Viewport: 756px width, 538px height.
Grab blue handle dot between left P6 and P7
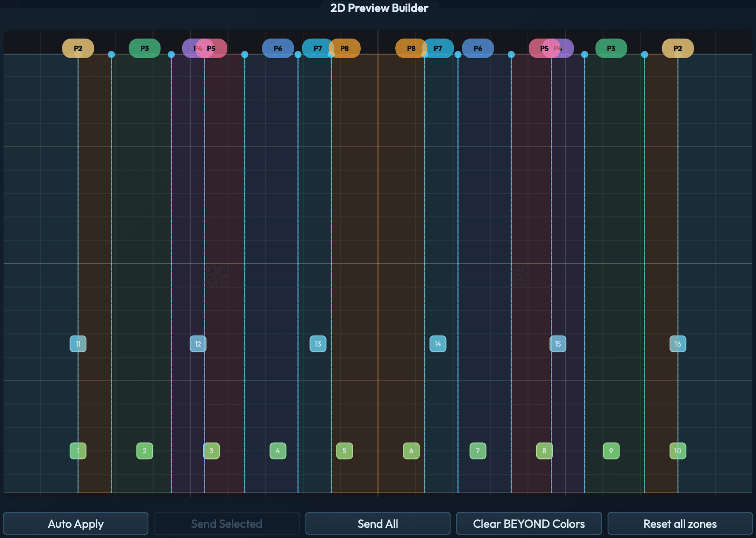[x=298, y=55]
